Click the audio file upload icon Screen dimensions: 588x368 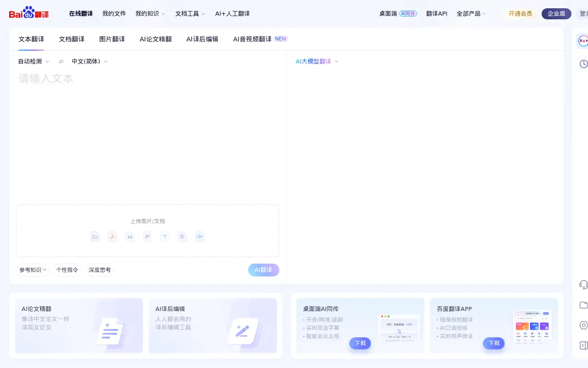click(199, 236)
